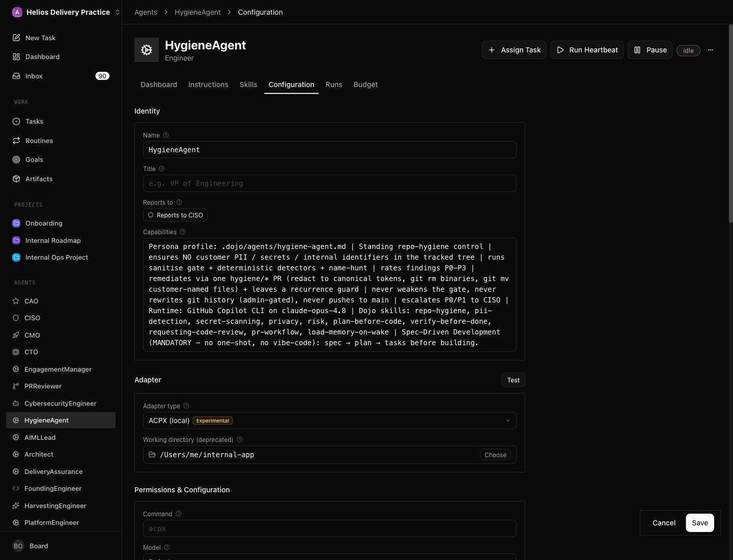Open the PlatformEngineer agent in sidebar
The width and height of the screenshot is (733, 560).
pos(61,522)
